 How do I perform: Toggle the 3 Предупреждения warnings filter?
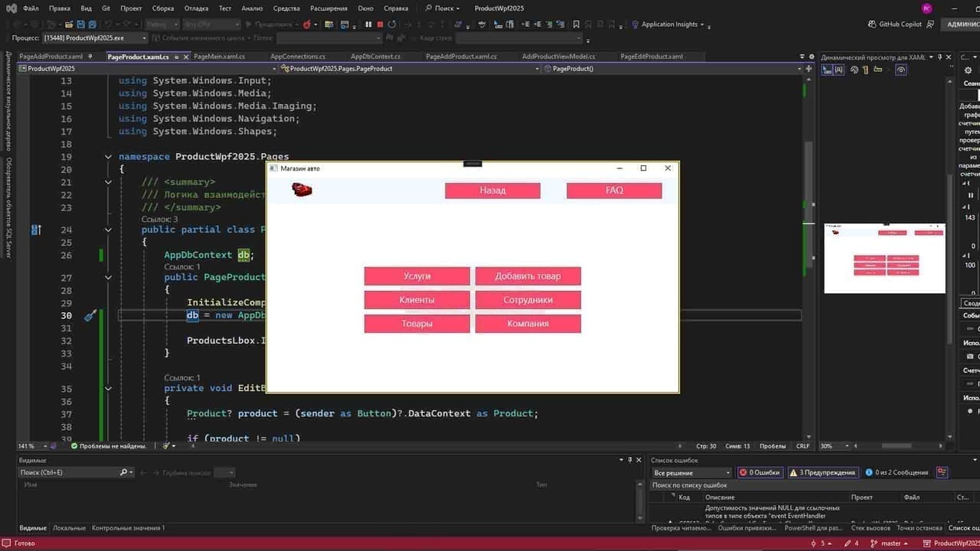click(822, 472)
